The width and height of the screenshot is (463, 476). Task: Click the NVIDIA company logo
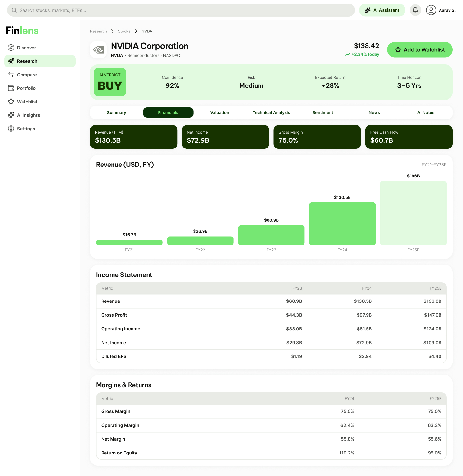point(98,50)
